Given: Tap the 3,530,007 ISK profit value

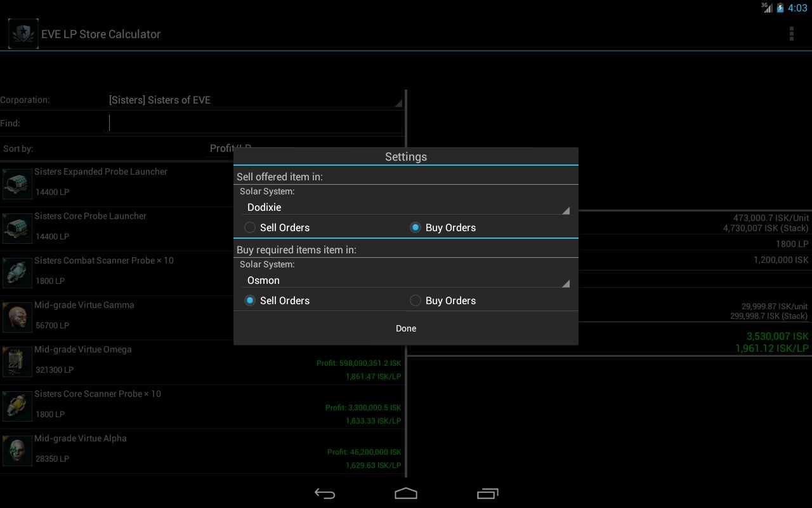Looking at the screenshot, I should (778, 337).
